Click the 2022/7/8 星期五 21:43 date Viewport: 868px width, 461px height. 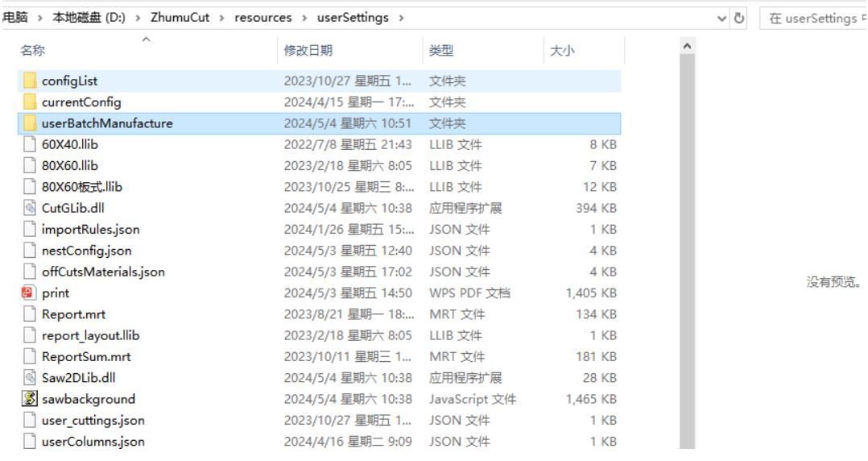[348, 144]
